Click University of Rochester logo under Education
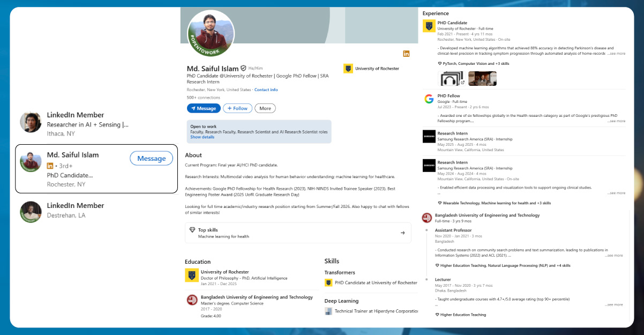 click(192, 275)
